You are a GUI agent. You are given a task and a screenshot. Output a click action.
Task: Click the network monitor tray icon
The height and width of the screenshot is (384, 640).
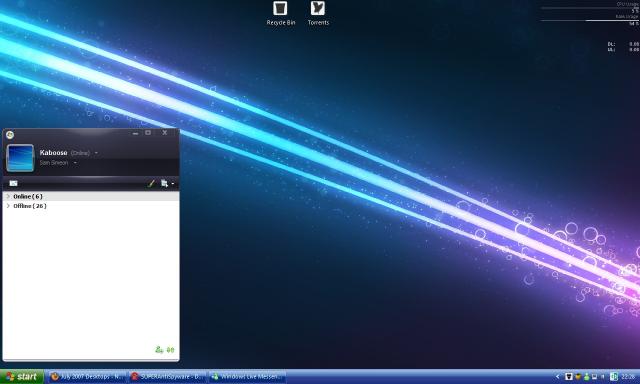click(x=594, y=377)
